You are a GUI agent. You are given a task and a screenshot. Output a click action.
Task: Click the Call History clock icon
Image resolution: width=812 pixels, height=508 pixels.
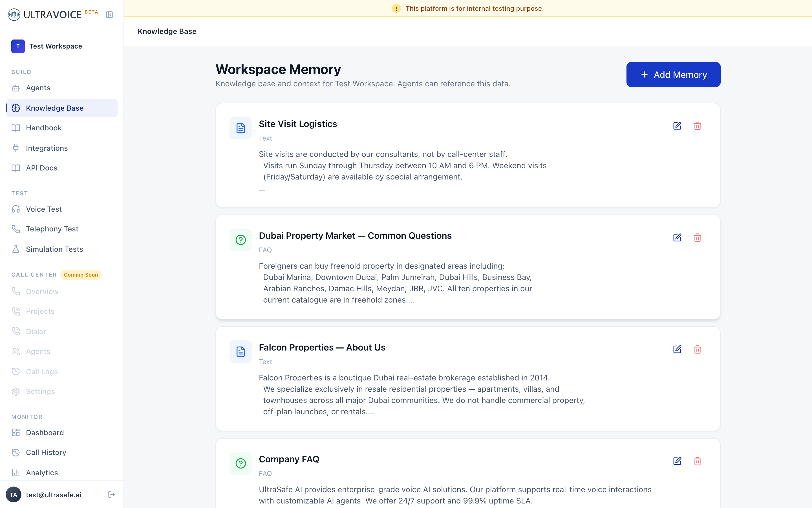[x=16, y=453]
